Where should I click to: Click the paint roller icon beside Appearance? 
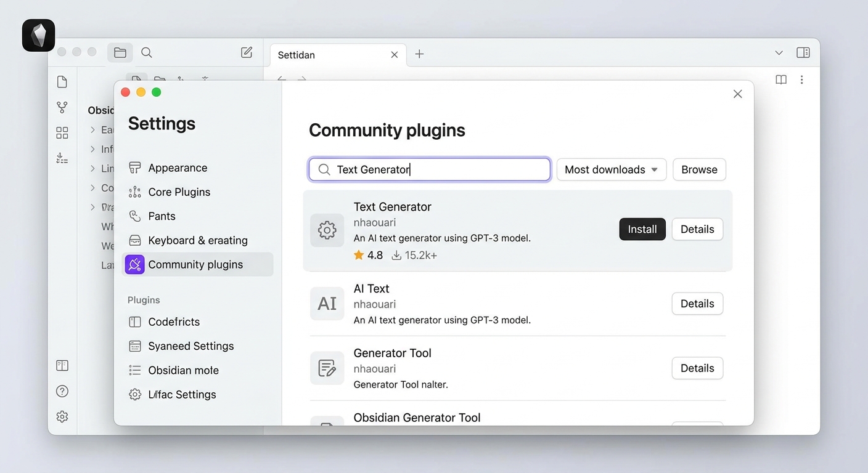(x=135, y=168)
